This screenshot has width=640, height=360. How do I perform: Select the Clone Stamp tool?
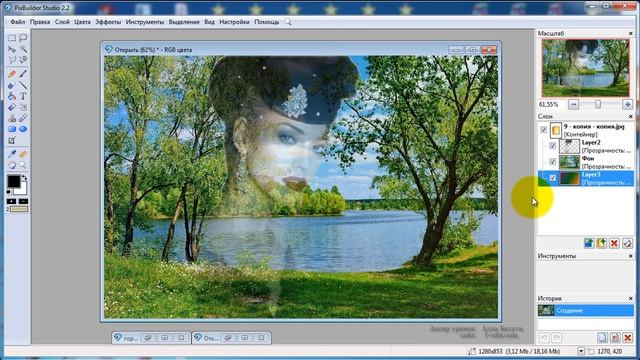click(x=12, y=118)
